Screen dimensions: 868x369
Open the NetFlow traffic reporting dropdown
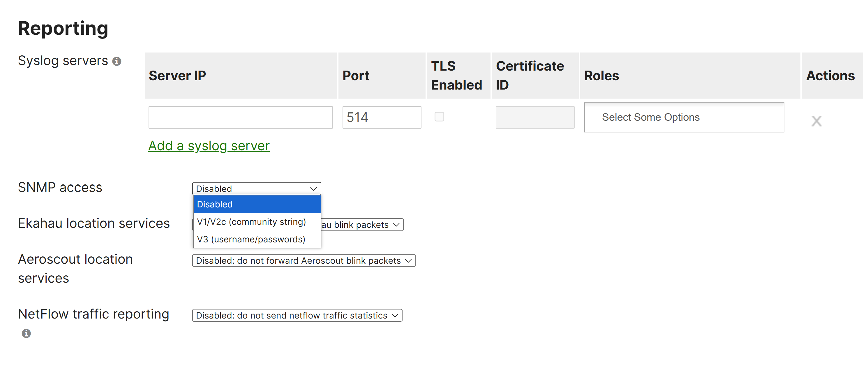coord(297,315)
